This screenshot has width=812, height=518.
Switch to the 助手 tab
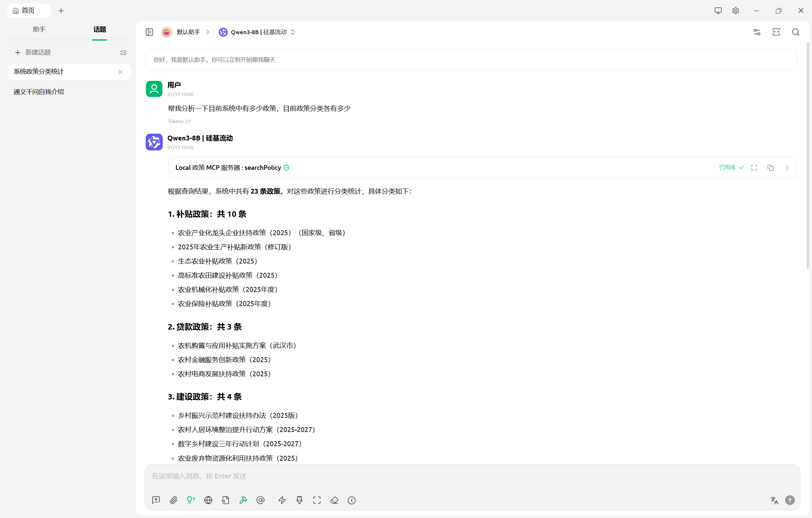point(39,29)
